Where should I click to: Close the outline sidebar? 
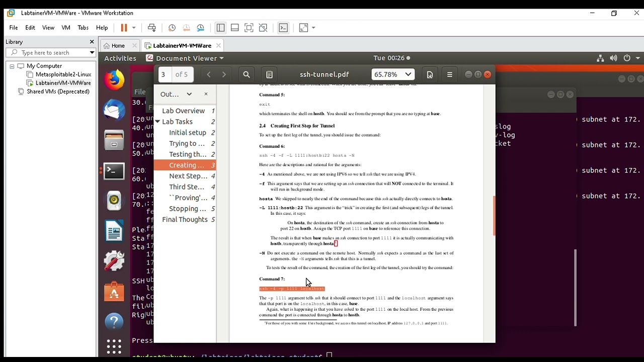pyautogui.click(x=206, y=94)
